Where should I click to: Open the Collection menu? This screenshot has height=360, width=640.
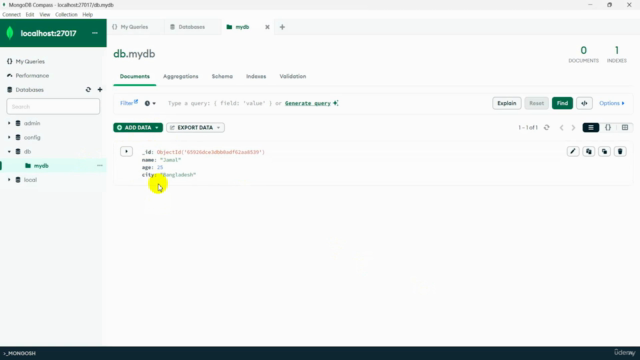[x=66, y=14]
